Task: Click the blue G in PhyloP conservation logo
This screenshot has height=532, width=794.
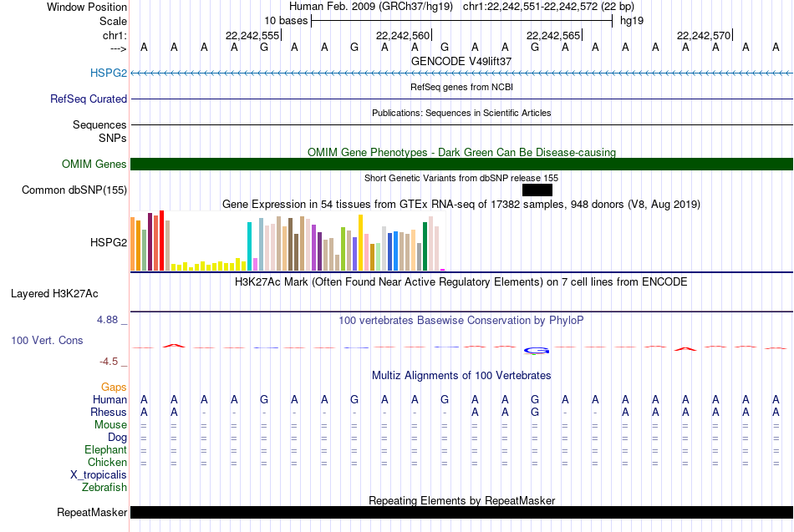Action: point(537,350)
